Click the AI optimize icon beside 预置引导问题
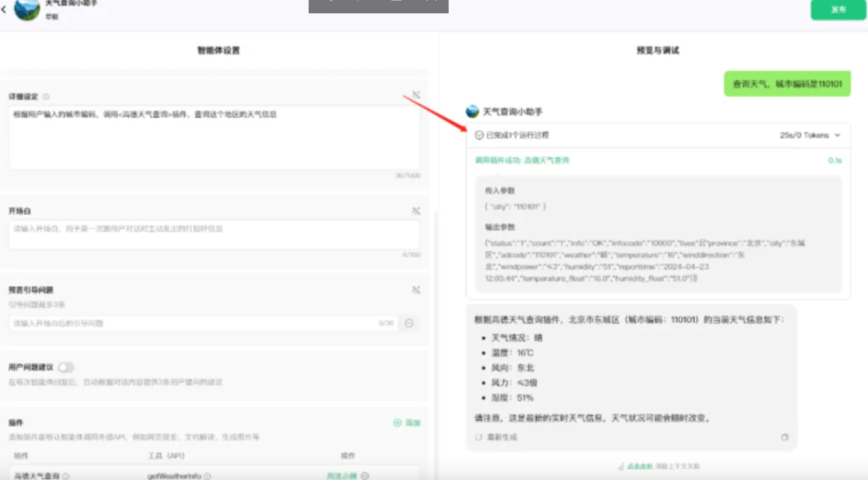This screenshot has width=868, height=480. pos(416,290)
